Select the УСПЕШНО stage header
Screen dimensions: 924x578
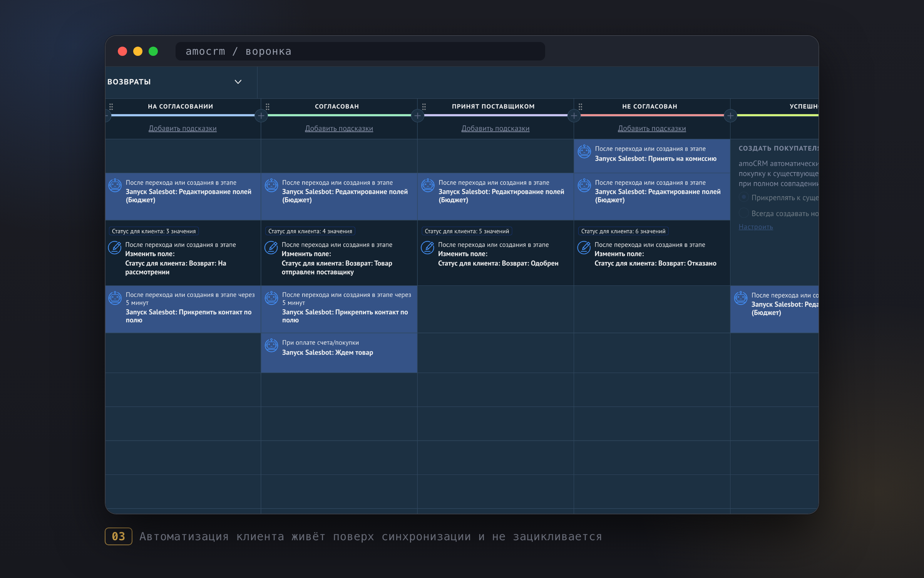point(804,106)
